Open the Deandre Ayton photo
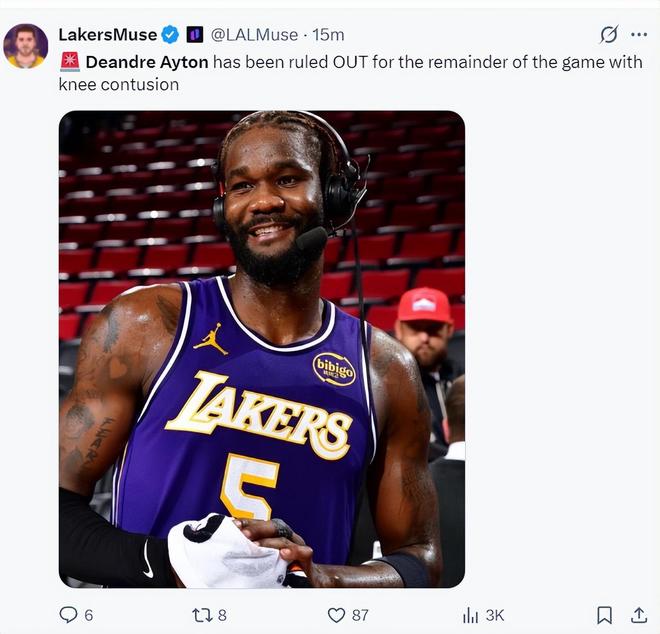The height and width of the screenshot is (634, 660). [261, 348]
